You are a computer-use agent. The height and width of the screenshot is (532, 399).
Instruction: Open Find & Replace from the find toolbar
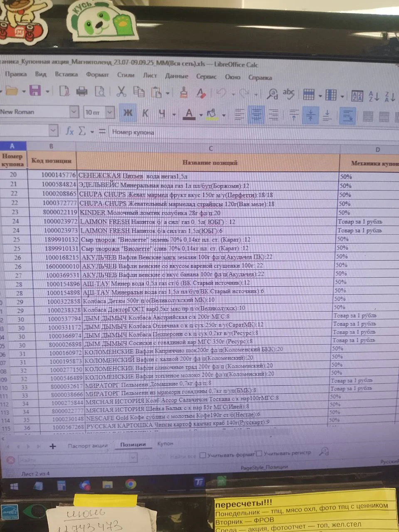point(324,452)
